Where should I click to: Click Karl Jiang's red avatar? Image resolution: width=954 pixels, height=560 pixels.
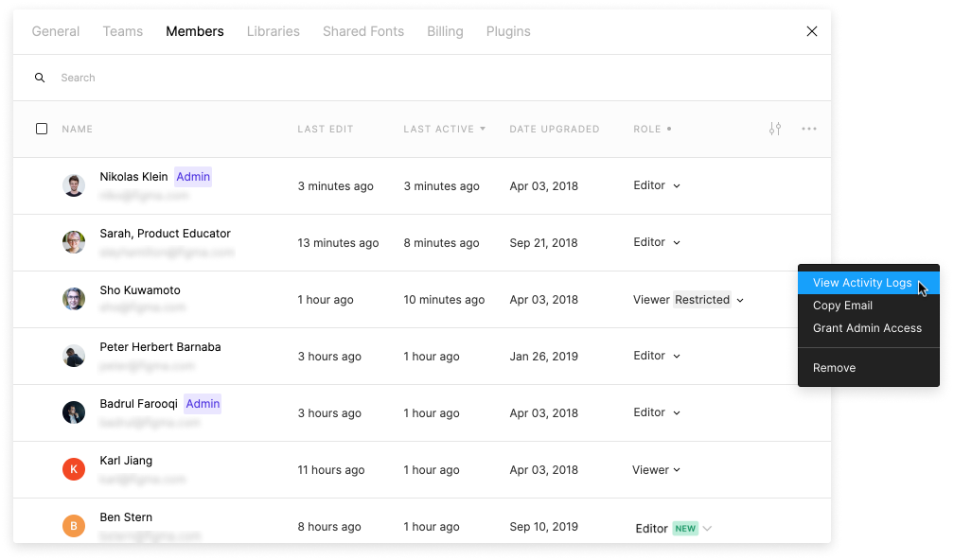pyautogui.click(x=74, y=469)
